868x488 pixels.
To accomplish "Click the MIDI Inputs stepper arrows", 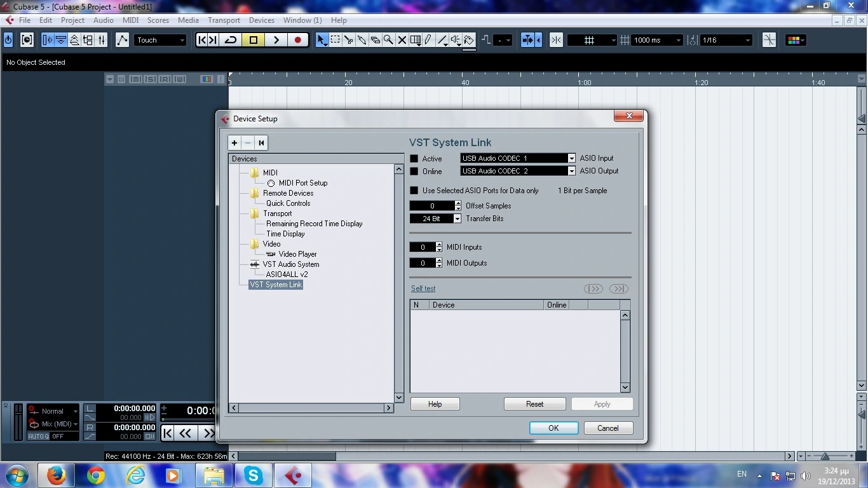I will pyautogui.click(x=439, y=247).
